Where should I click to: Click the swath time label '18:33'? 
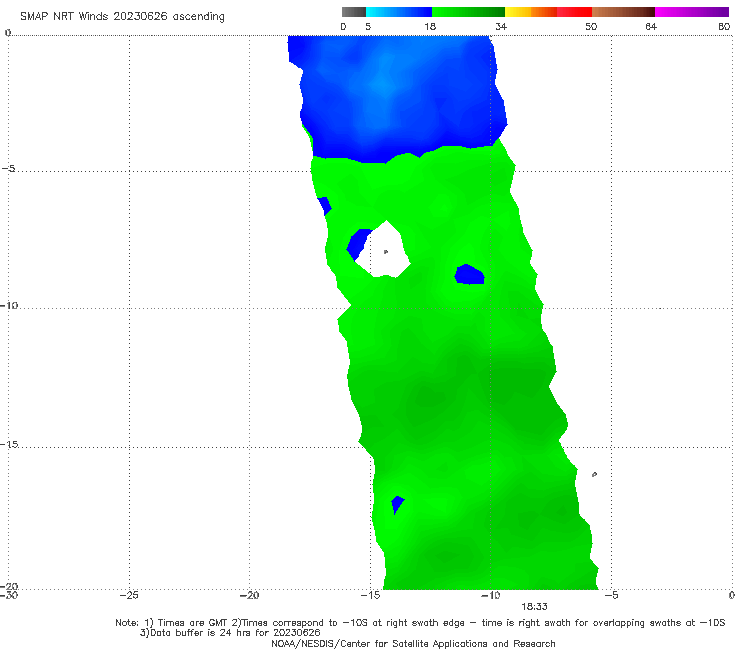(x=534, y=607)
